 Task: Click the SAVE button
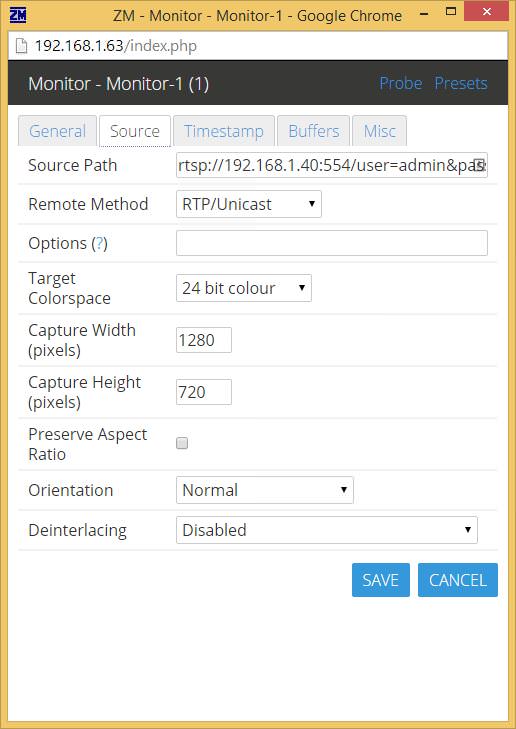[x=381, y=580]
